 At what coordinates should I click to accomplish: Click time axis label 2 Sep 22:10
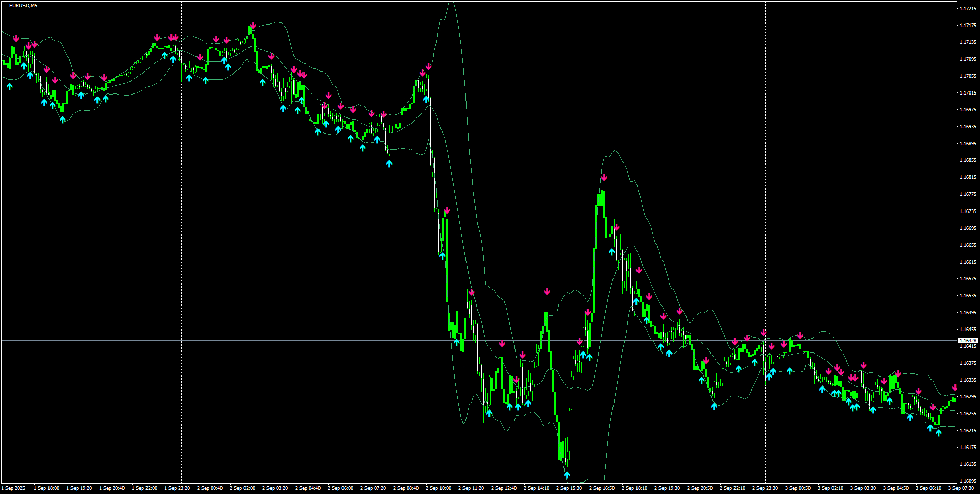point(732,488)
